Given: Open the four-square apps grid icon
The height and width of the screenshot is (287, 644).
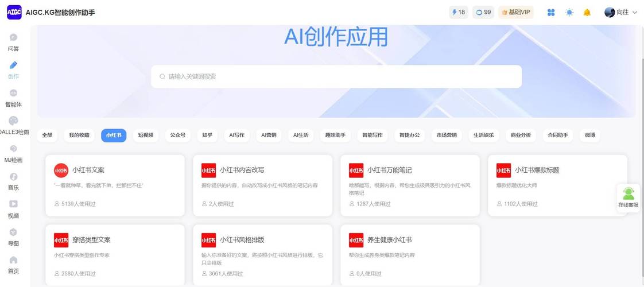Looking at the screenshot, I should point(551,12).
